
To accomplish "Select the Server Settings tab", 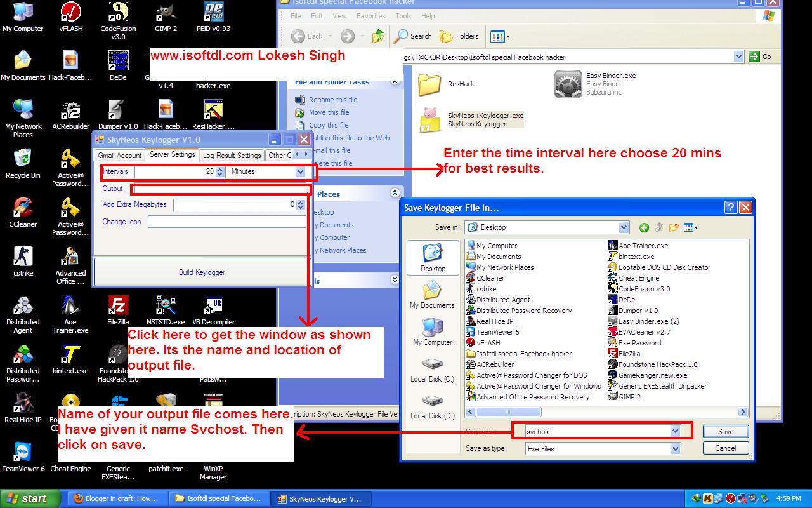I will coord(172,154).
